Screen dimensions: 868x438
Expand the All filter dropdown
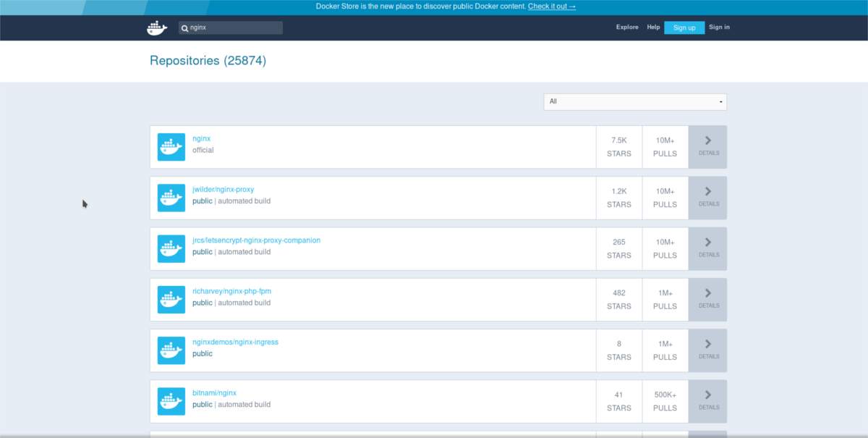click(x=635, y=101)
